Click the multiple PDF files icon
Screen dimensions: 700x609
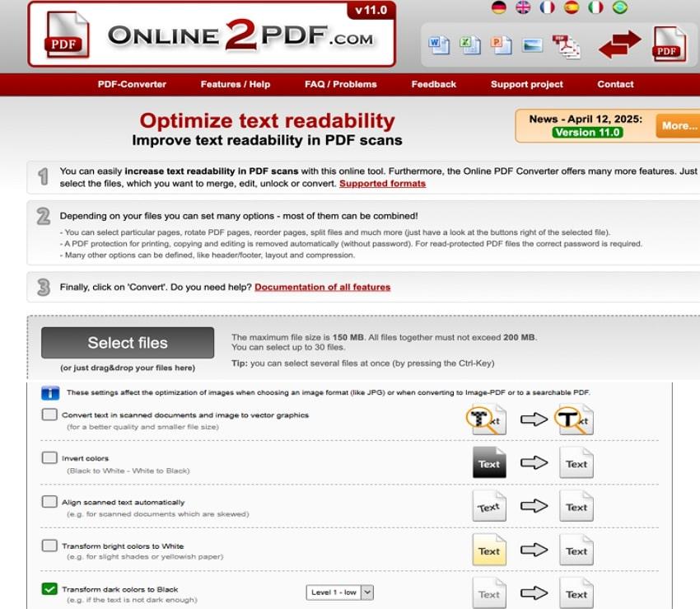(x=566, y=47)
